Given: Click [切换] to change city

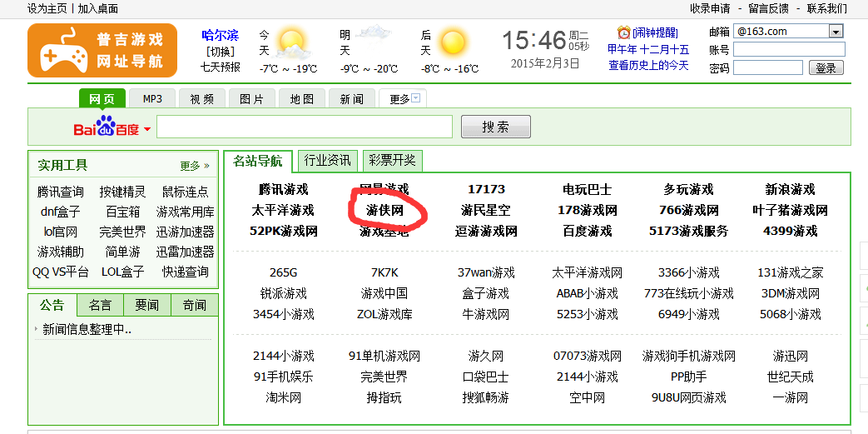Looking at the screenshot, I should click(x=221, y=52).
